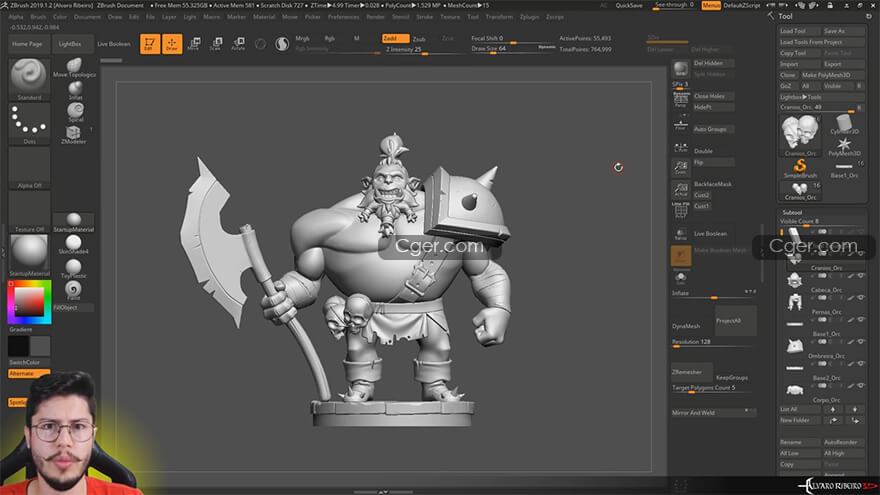Select the Inflat brush
880x495 pixels.
coord(75,91)
